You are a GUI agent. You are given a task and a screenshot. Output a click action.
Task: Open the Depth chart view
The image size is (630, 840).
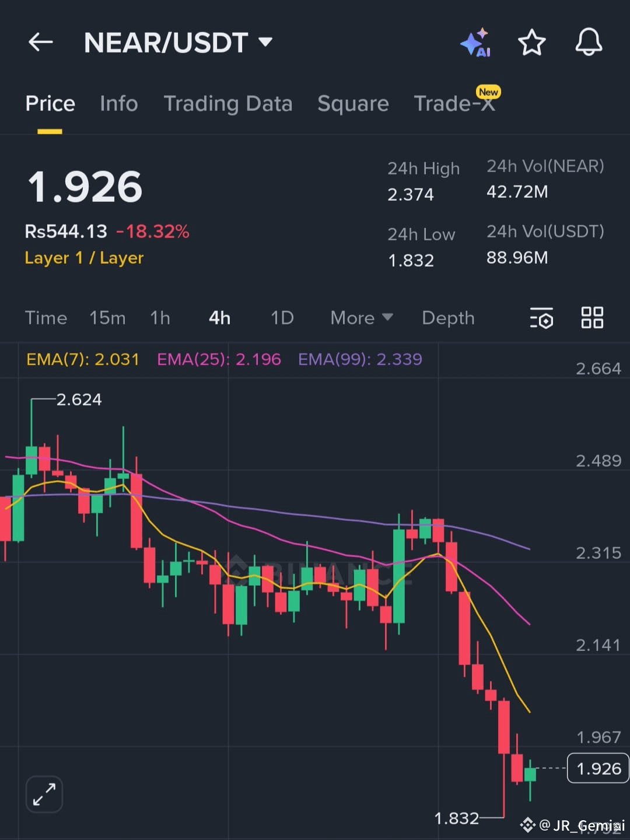click(x=448, y=318)
